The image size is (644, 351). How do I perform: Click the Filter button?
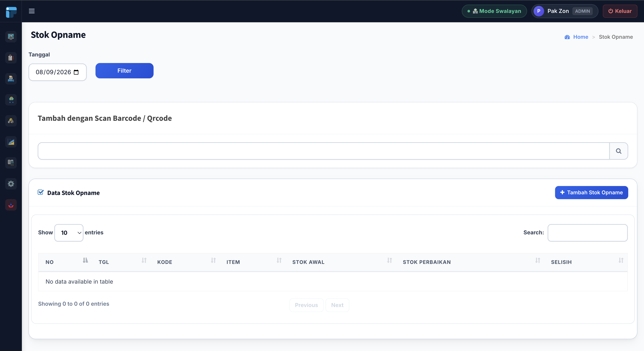124,71
